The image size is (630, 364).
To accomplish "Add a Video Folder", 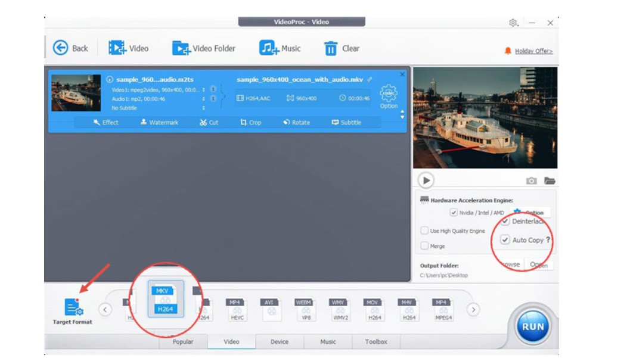I will tap(204, 48).
